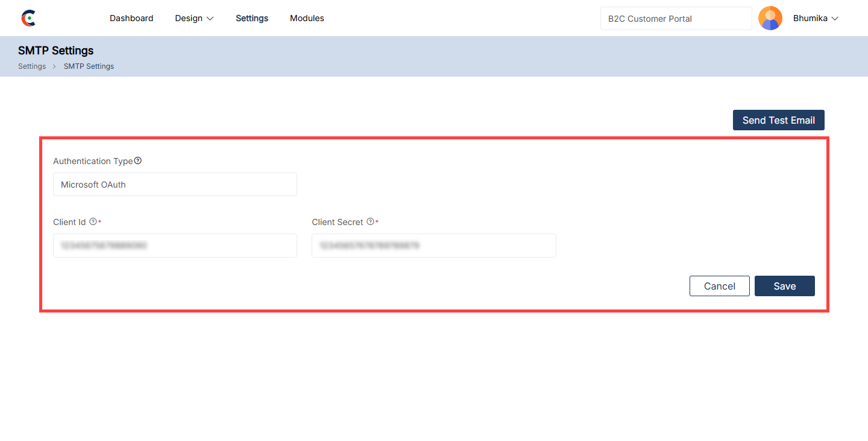Open the B2C Customer Portal selector
This screenshot has height=441, width=868.
pyautogui.click(x=676, y=19)
